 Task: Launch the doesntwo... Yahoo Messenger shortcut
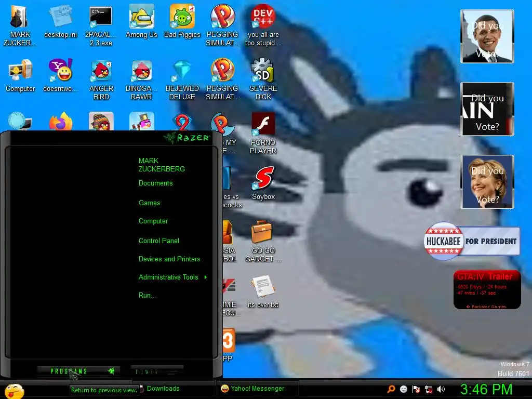60,75
